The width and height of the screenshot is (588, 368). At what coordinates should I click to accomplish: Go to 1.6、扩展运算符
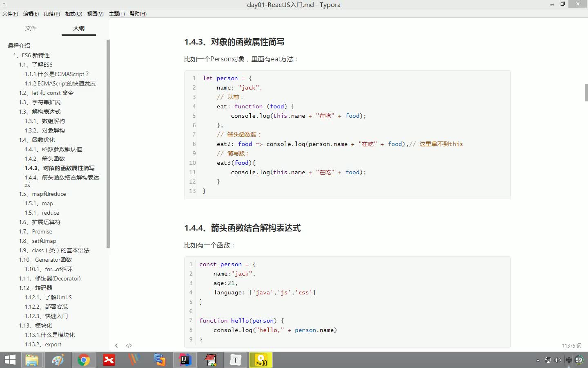pyautogui.click(x=40, y=222)
